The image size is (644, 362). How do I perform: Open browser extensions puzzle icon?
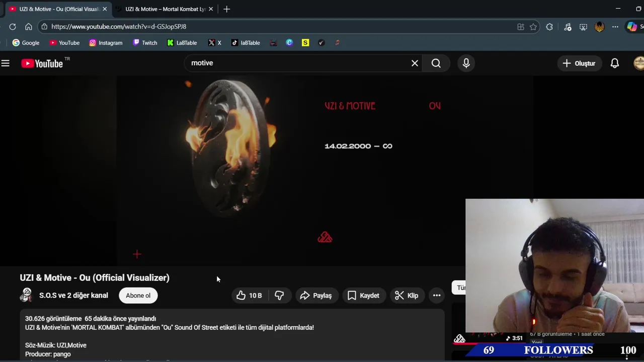(x=549, y=27)
